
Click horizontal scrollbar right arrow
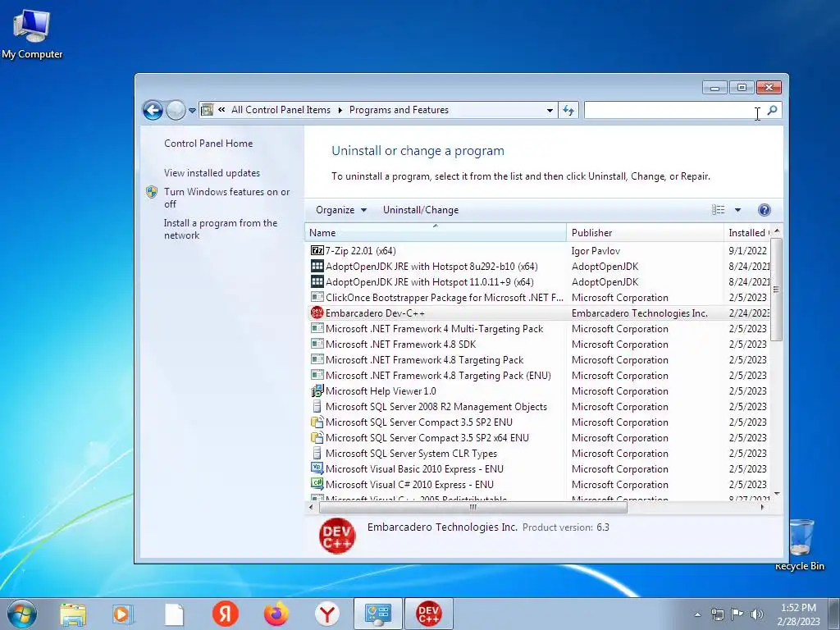(x=763, y=507)
